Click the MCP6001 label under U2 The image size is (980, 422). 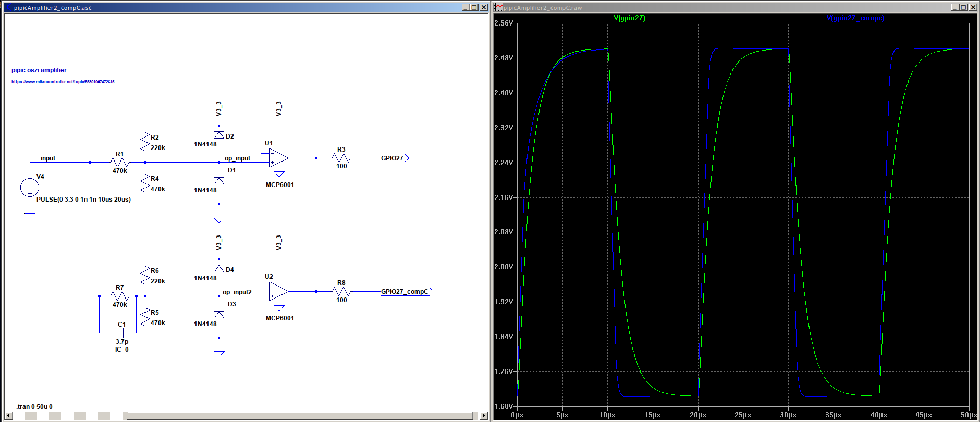[280, 318]
